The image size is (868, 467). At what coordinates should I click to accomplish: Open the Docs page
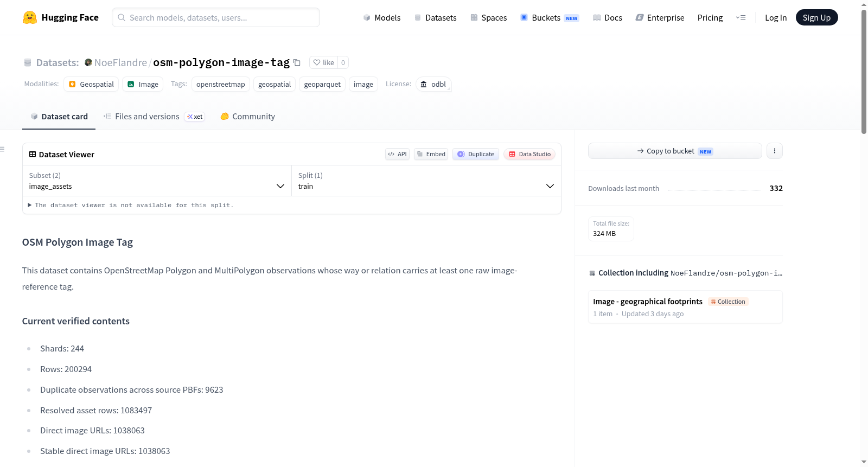point(608,17)
